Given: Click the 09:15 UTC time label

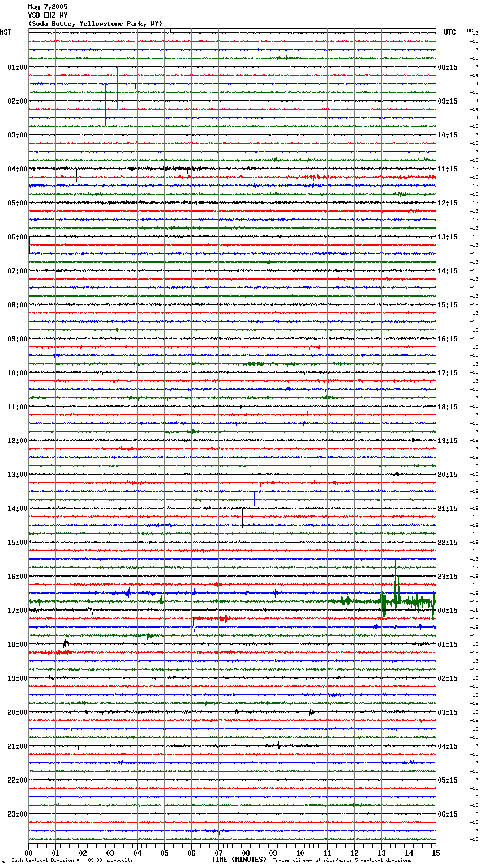Looking at the screenshot, I should [x=448, y=101].
